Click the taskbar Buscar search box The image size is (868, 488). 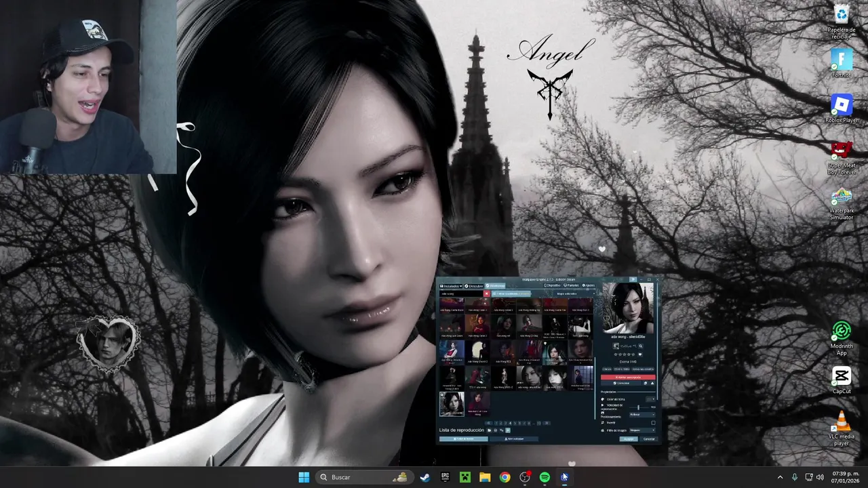(x=364, y=477)
